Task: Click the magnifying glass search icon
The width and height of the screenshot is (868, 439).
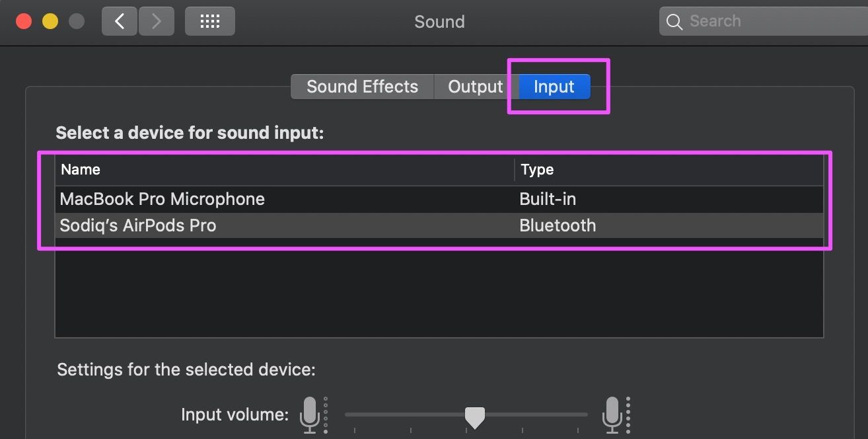Action: pyautogui.click(x=674, y=22)
